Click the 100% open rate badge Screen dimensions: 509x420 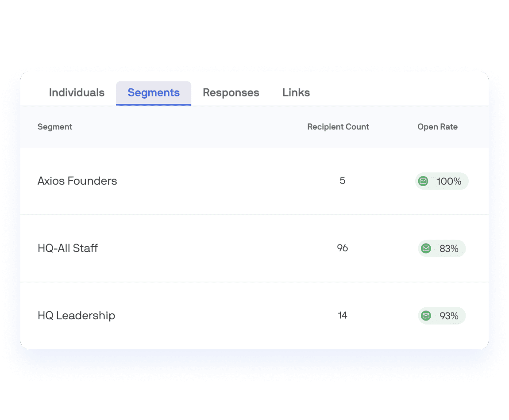(x=441, y=181)
